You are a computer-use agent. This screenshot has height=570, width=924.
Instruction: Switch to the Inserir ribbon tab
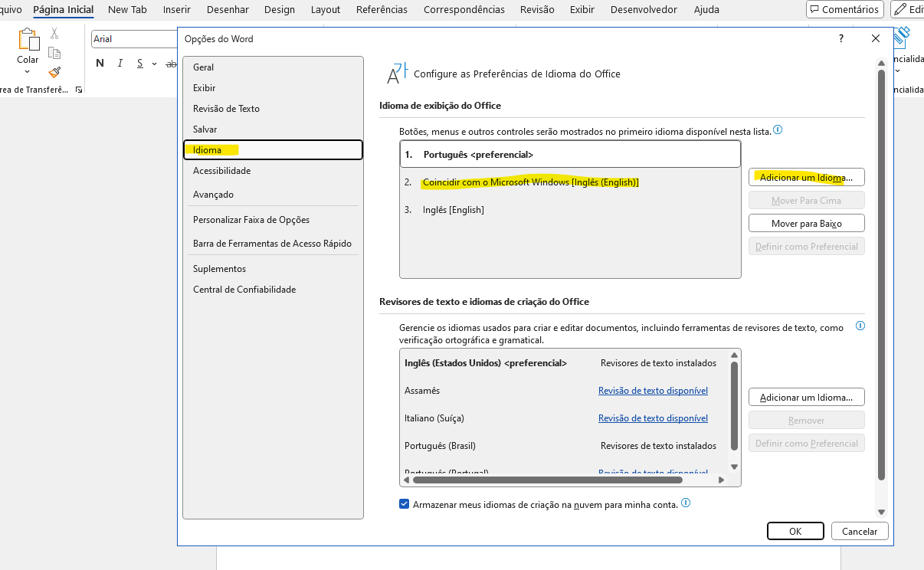pyautogui.click(x=177, y=10)
